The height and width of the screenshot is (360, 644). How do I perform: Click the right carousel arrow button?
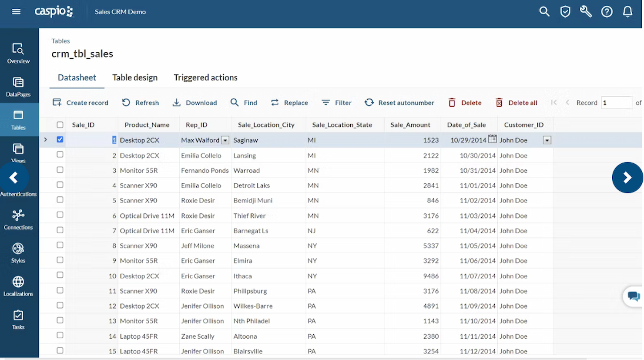627,178
